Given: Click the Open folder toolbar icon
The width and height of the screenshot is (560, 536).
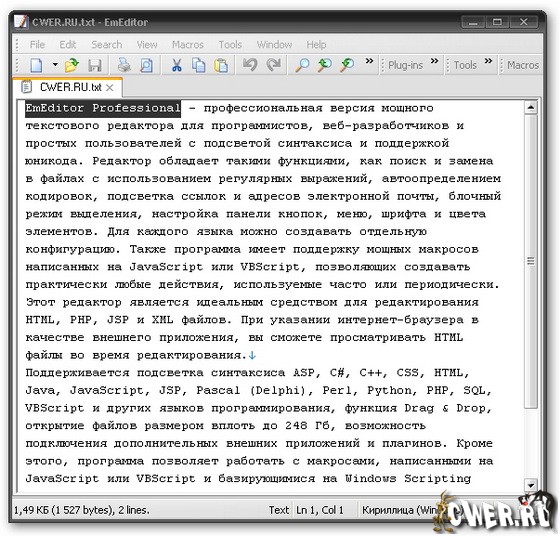Looking at the screenshot, I should pos(72,65).
